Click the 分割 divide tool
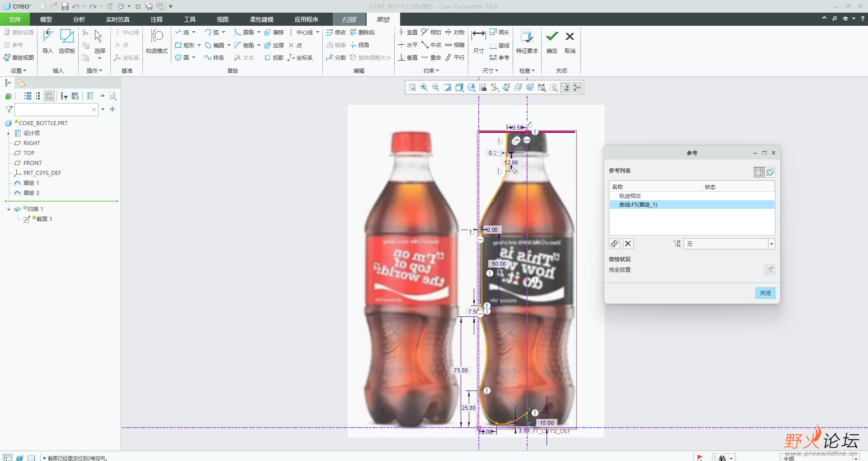This screenshot has width=868, height=461. tap(336, 58)
